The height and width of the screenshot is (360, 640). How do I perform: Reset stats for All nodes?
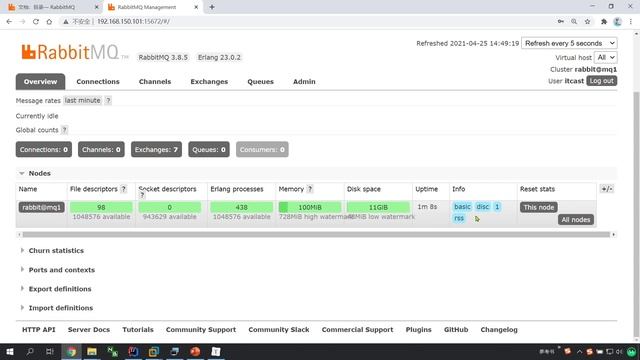[576, 220]
